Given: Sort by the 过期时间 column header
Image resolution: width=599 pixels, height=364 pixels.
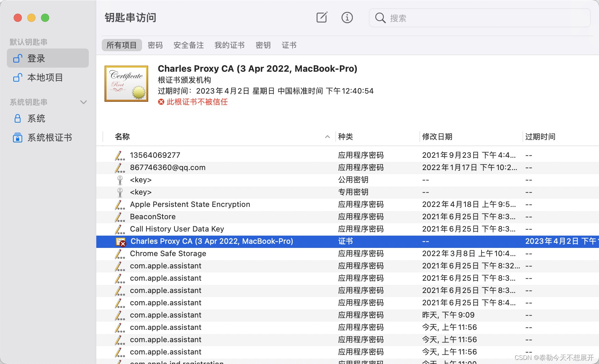Looking at the screenshot, I should point(540,137).
